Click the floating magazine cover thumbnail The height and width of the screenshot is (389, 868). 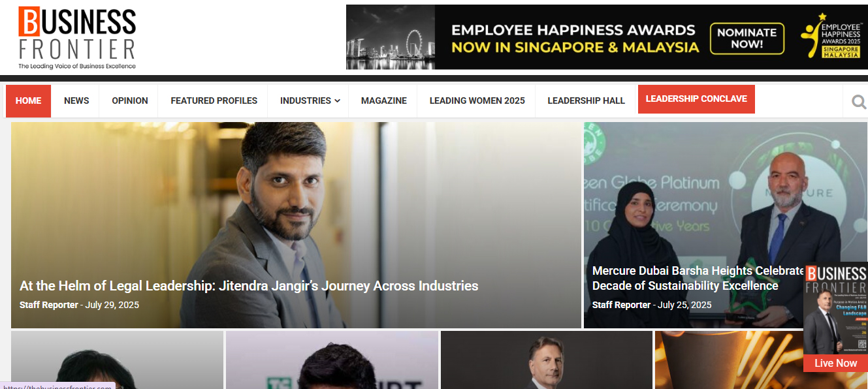835,309
